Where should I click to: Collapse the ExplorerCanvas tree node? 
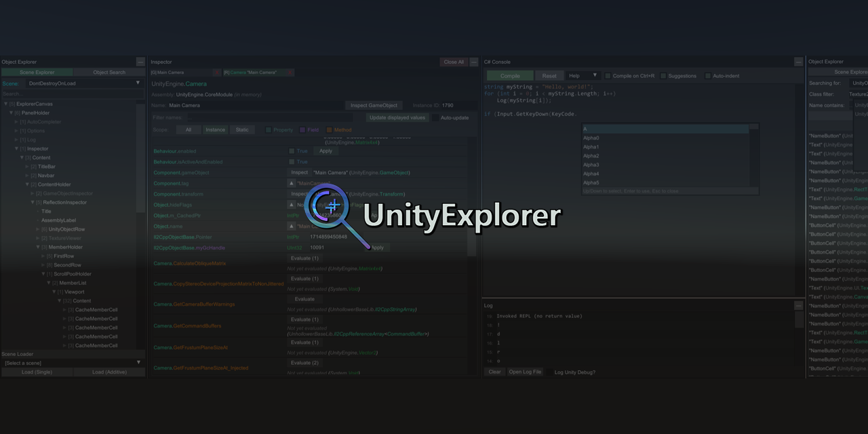point(6,104)
